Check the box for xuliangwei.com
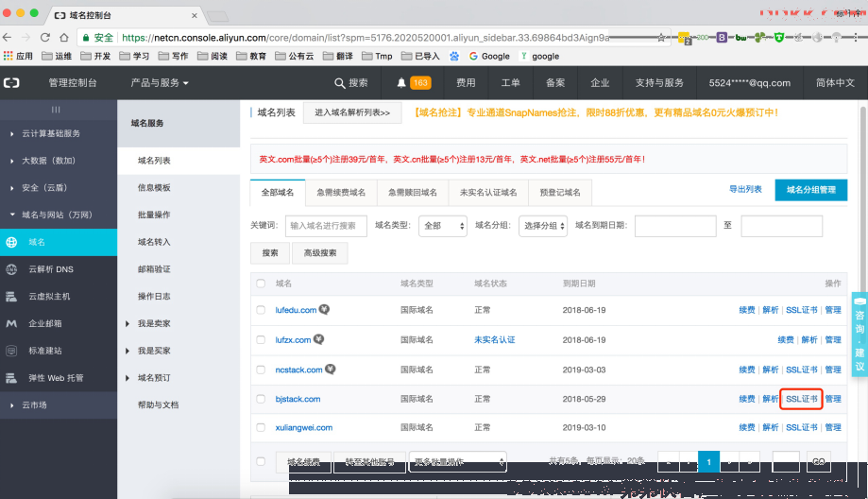 [261, 427]
